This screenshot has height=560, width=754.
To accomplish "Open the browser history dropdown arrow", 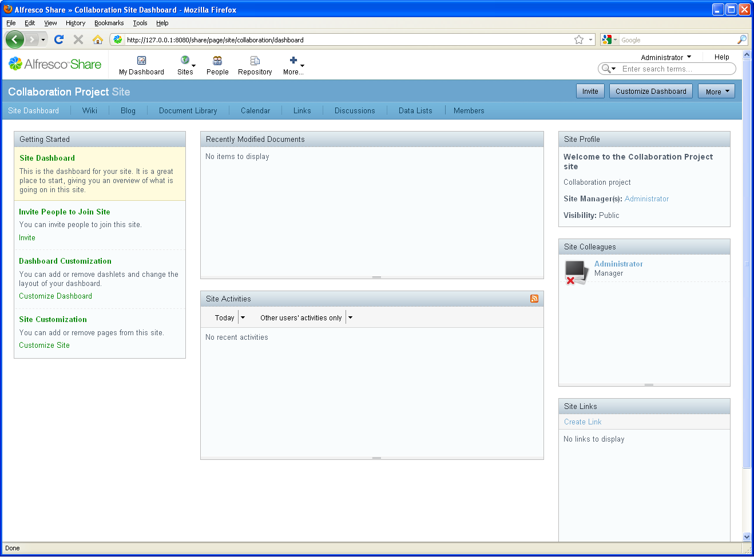I will pyautogui.click(x=43, y=39).
